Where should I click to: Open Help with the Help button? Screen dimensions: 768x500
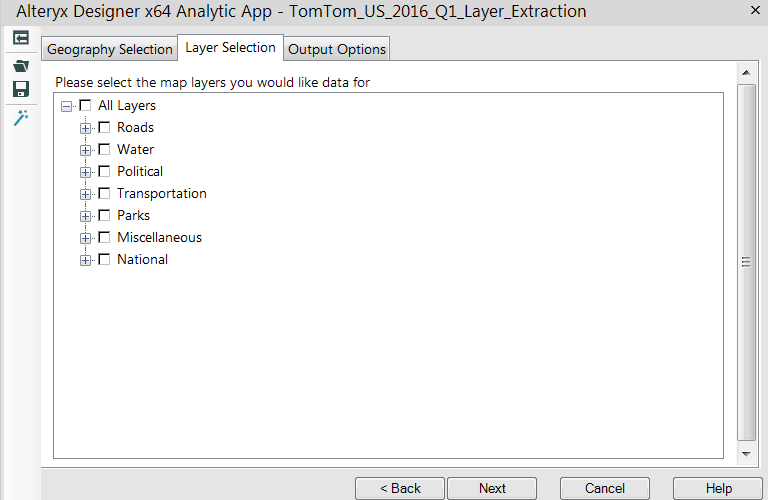[719, 488]
